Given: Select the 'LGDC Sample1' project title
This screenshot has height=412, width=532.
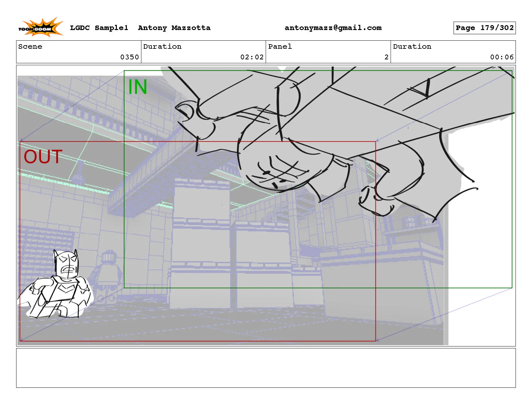Looking at the screenshot, I should pos(99,28).
